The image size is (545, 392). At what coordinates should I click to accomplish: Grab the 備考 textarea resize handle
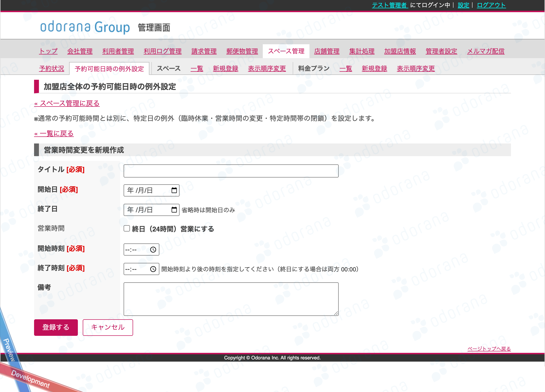tap(336, 313)
